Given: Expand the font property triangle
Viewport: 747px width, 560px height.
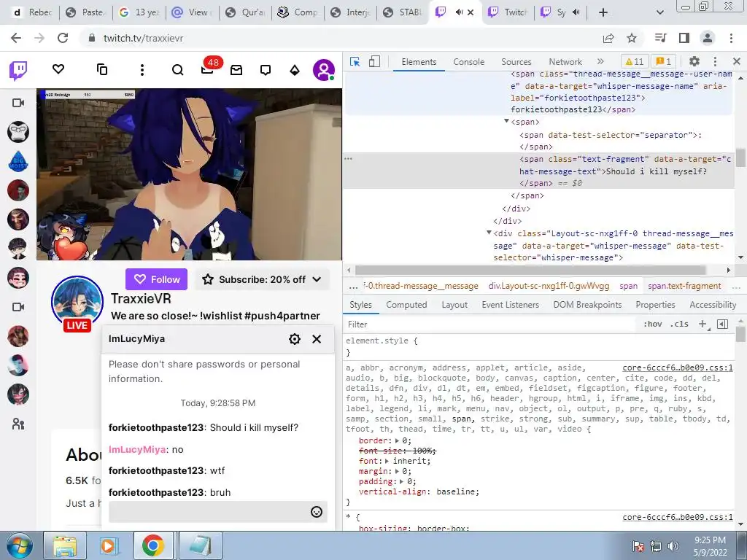Looking at the screenshot, I should click(387, 461).
